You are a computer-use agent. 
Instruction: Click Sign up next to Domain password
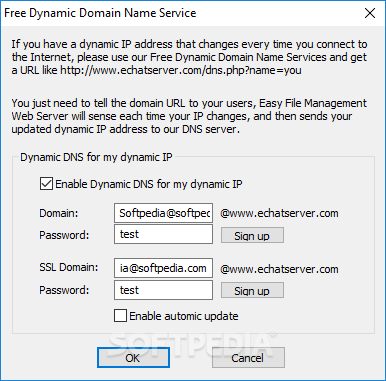(252, 236)
